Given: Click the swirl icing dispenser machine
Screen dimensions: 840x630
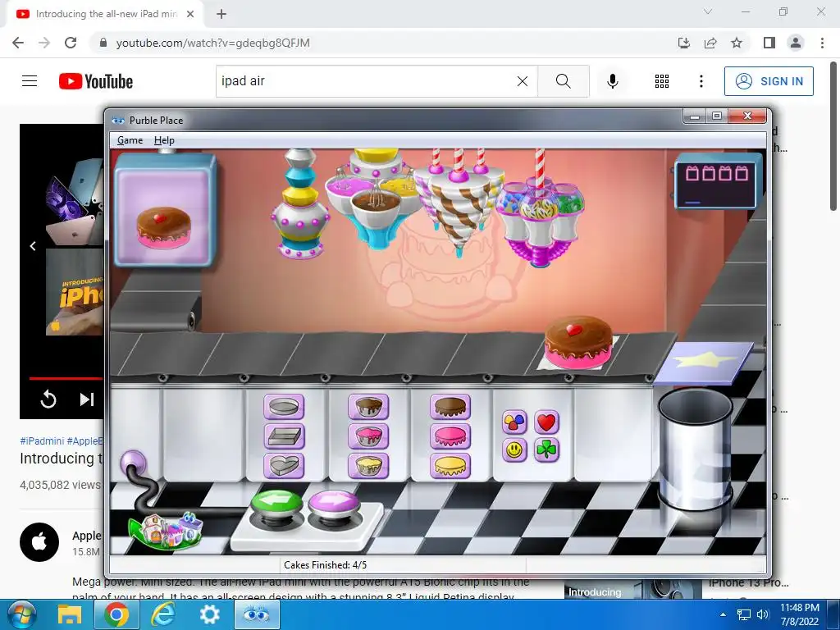Looking at the screenshot, I should coord(459,199).
